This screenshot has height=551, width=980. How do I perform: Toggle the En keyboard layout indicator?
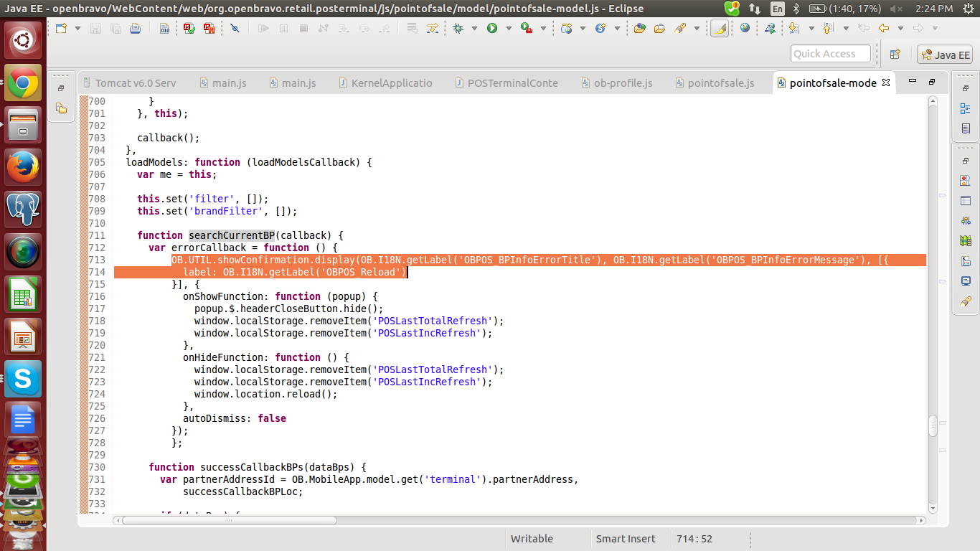coord(778,9)
